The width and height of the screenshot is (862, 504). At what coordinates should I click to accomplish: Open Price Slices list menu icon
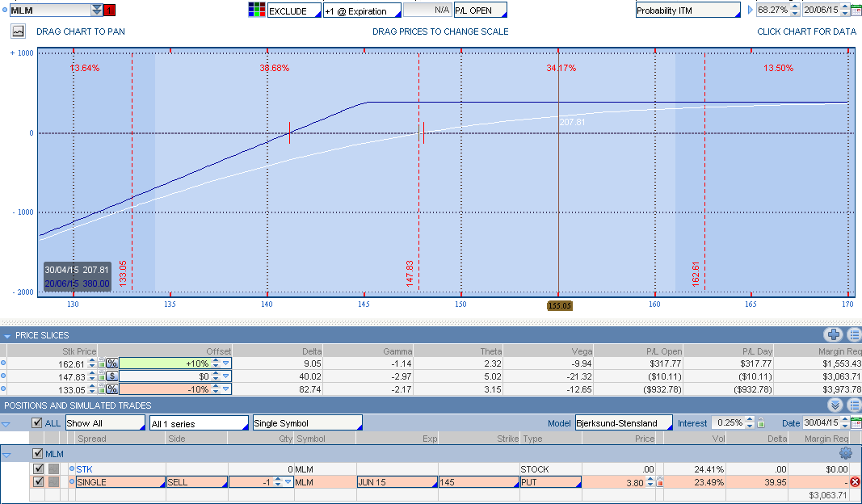pyautogui.click(x=854, y=334)
